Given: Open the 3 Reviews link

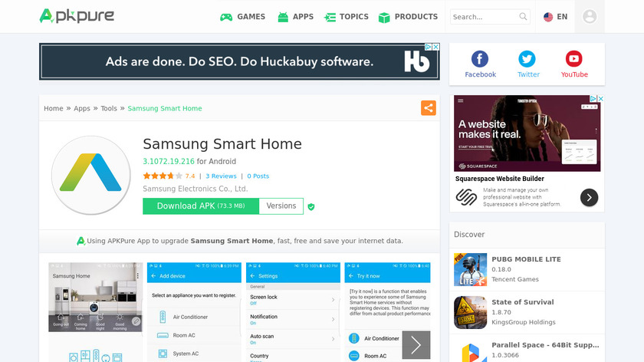Looking at the screenshot, I should (221, 176).
